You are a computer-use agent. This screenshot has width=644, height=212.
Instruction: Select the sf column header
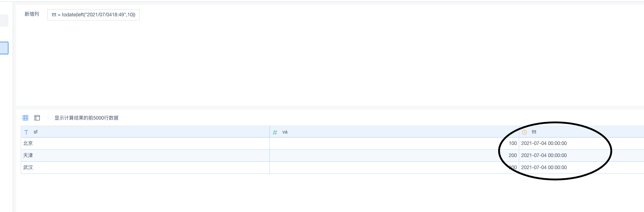click(145, 132)
